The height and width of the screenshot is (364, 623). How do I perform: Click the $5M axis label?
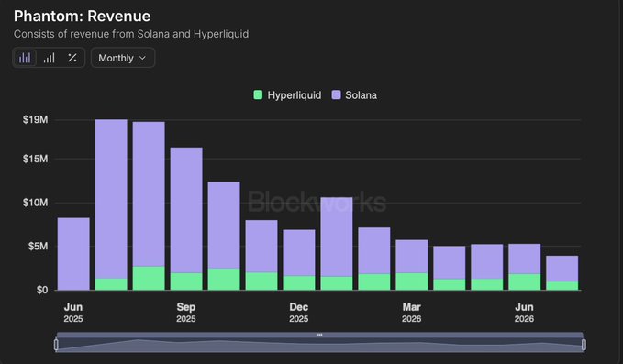[x=39, y=246]
